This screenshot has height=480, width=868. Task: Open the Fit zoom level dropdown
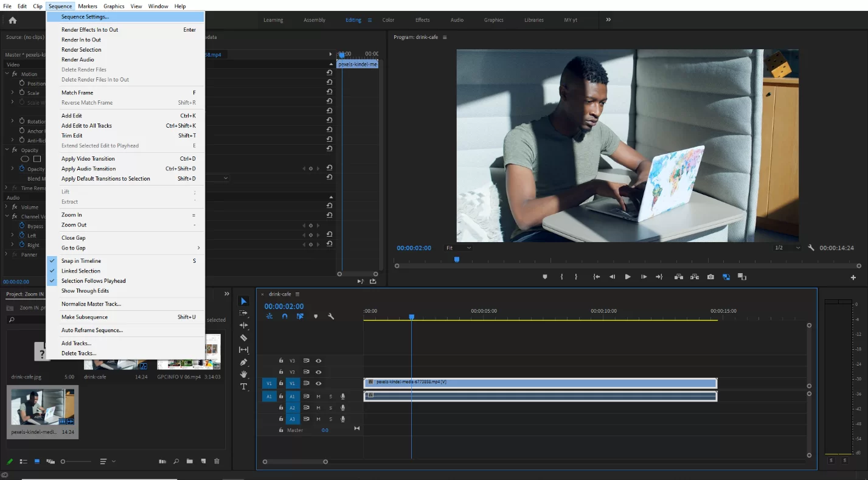(x=458, y=248)
